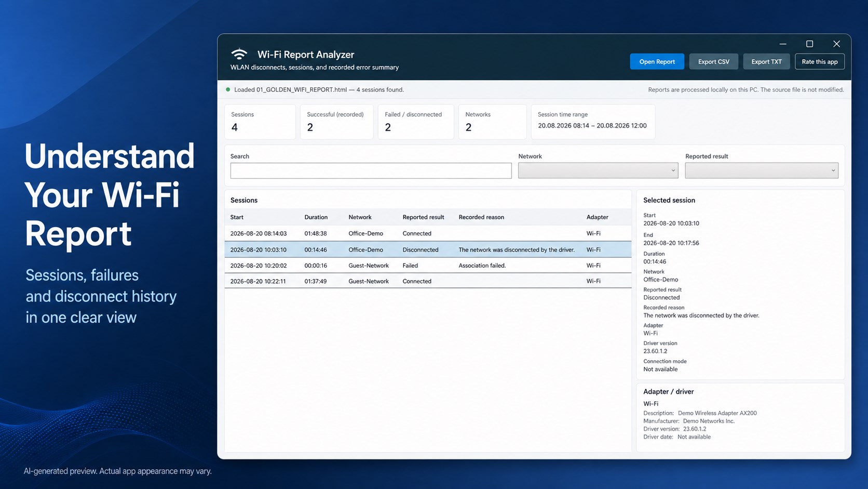Select the session starting 2026-08-20 10:03:10

[x=428, y=249]
